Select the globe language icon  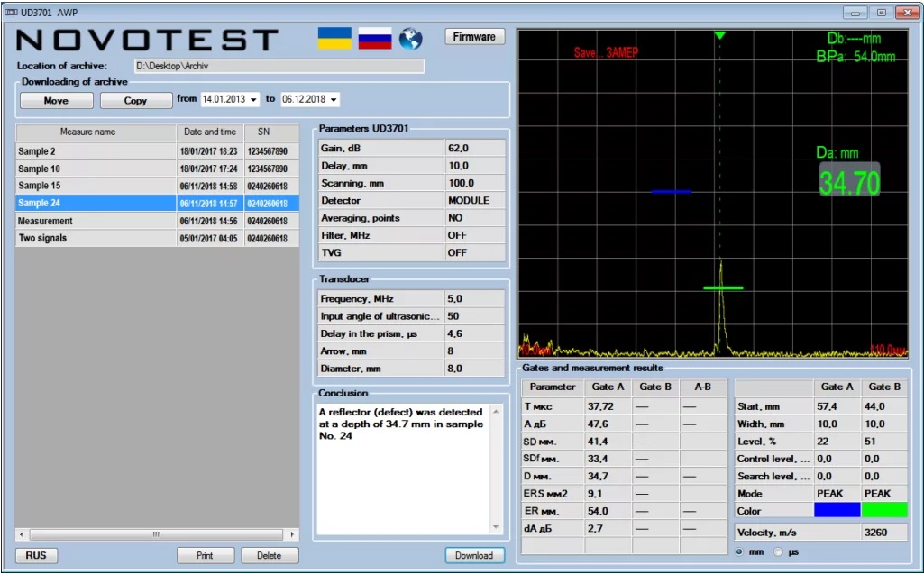[411, 39]
